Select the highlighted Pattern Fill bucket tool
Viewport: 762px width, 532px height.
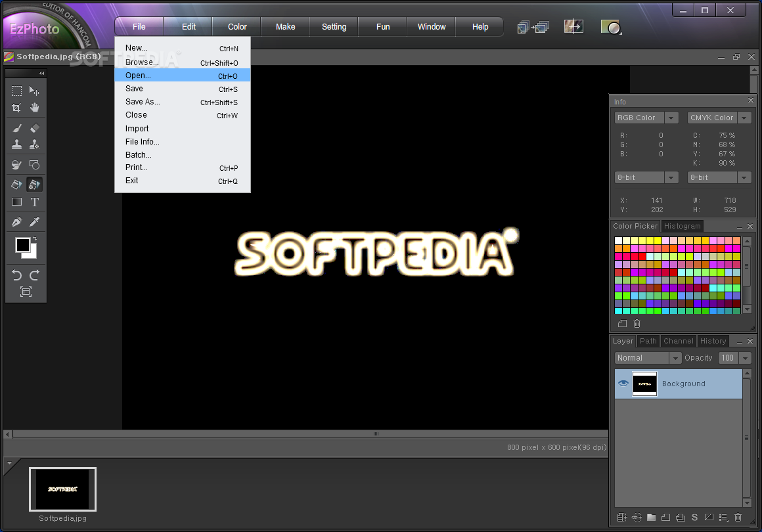[x=35, y=185]
